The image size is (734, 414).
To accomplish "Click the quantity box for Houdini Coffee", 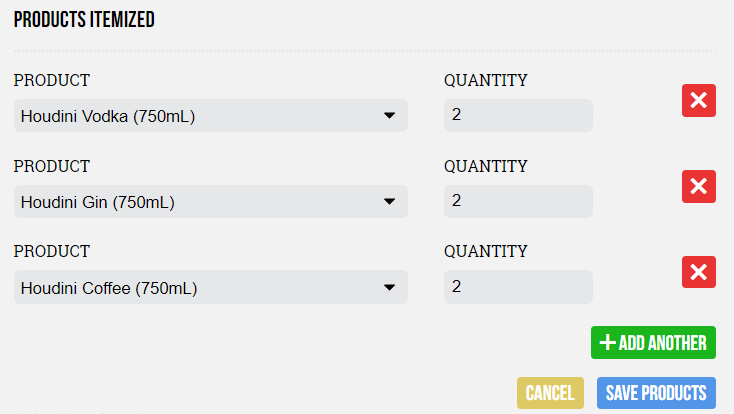I will click(518, 287).
